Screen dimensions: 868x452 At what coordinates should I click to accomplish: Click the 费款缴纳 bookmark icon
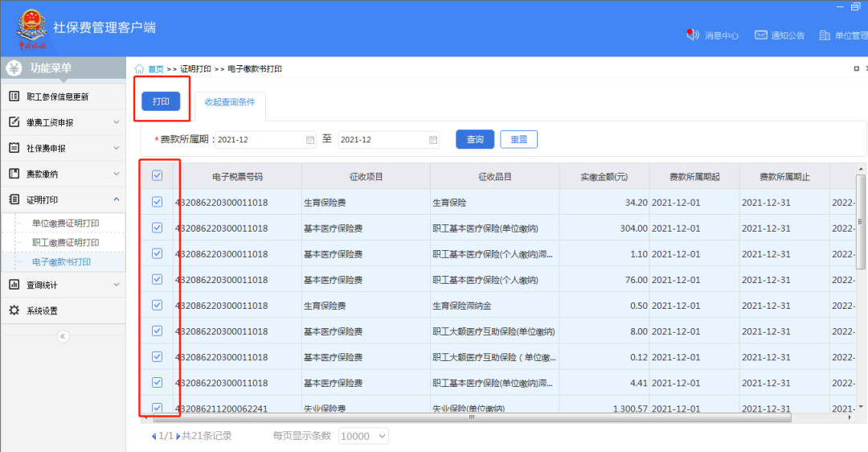click(x=14, y=174)
